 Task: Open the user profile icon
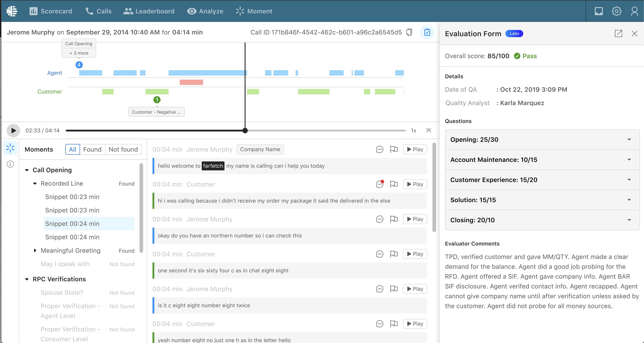tap(634, 11)
